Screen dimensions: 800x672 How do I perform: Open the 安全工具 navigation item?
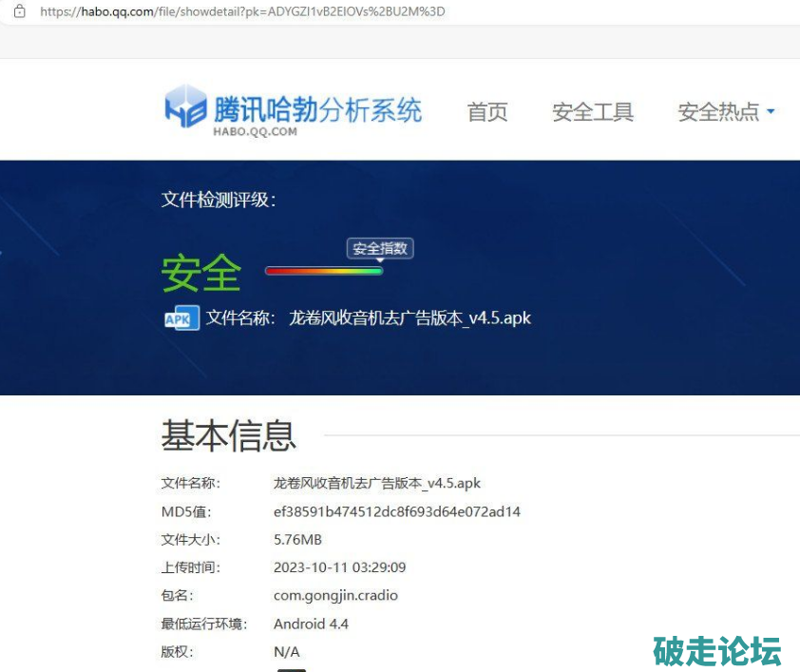593,112
